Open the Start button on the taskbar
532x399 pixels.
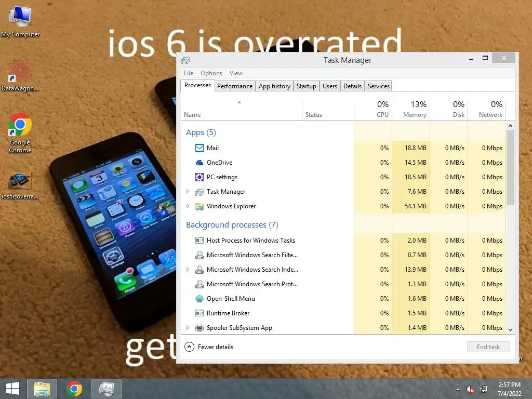click(12, 389)
